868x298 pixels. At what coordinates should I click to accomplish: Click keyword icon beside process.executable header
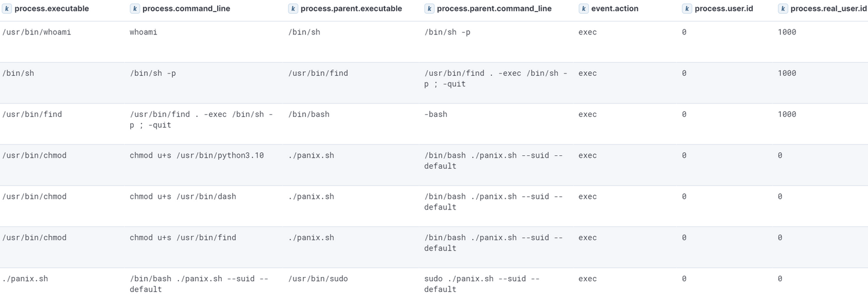point(7,9)
